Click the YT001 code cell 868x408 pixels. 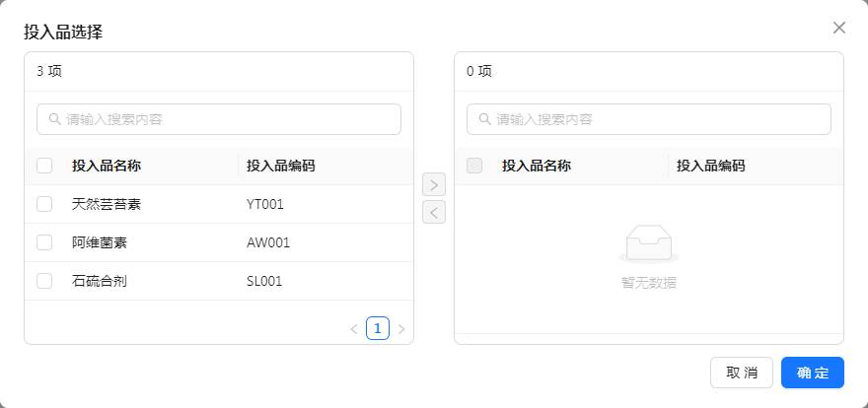pyautogui.click(x=265, y=204)
